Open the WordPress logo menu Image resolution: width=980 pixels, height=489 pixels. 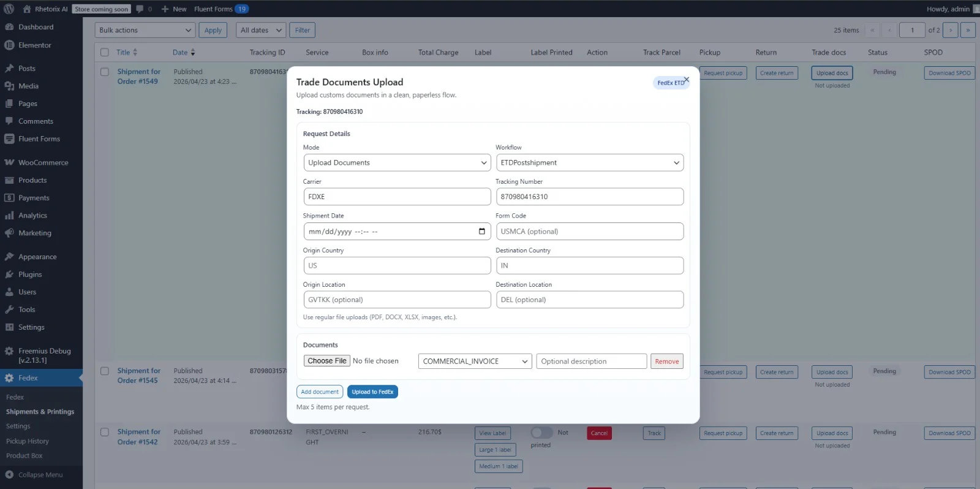[x=9, y=9]
